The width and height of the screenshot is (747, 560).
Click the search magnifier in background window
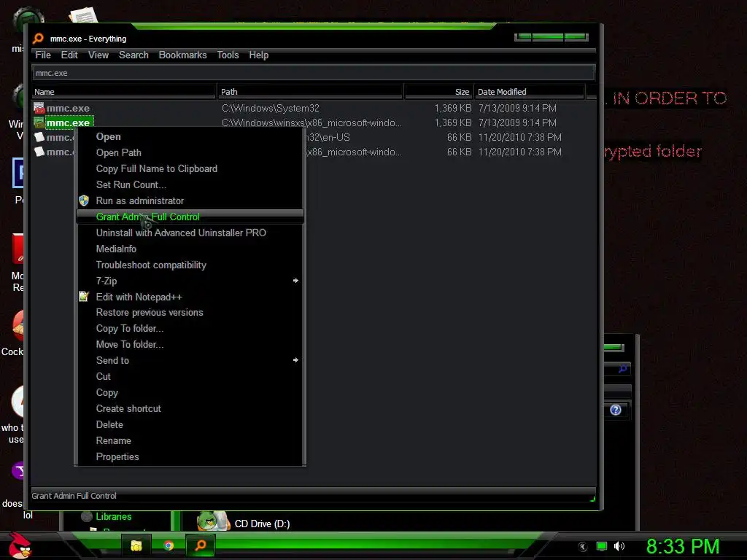623,368
